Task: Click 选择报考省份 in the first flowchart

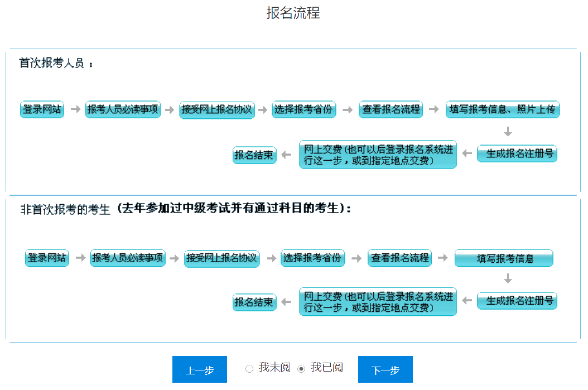Action: point(303,110)
